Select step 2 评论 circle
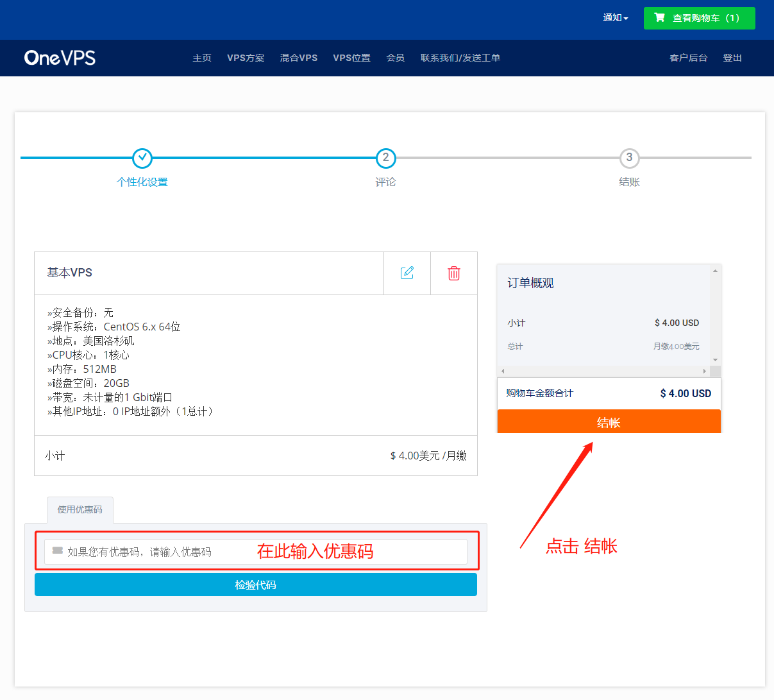This screenshot has height=700, width=774. tap(385, 158)
